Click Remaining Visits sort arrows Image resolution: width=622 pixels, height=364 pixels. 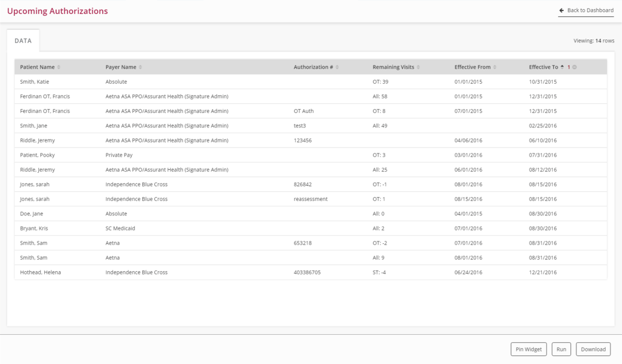click(419, 67)
